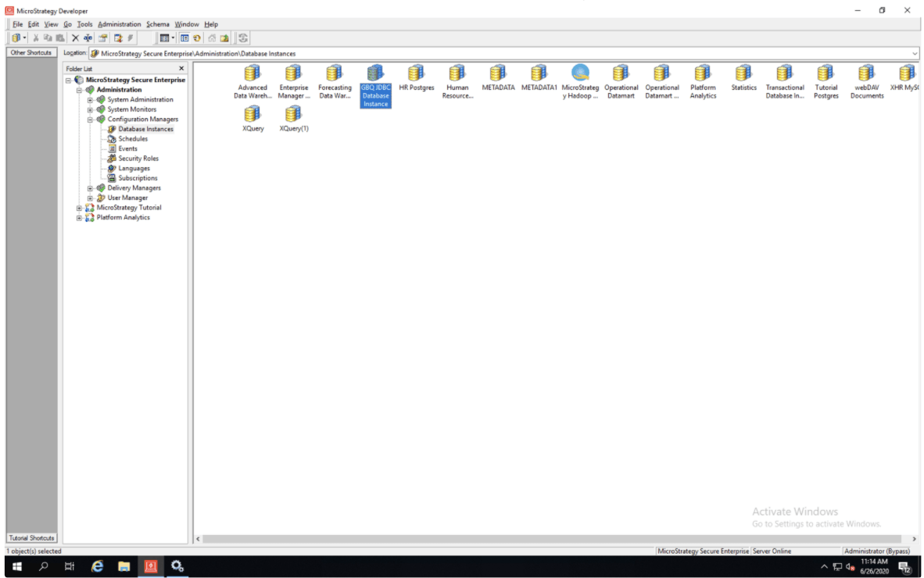Open the Location path dropdown
This screenshot has width=924, height=578.
(914, 53)
